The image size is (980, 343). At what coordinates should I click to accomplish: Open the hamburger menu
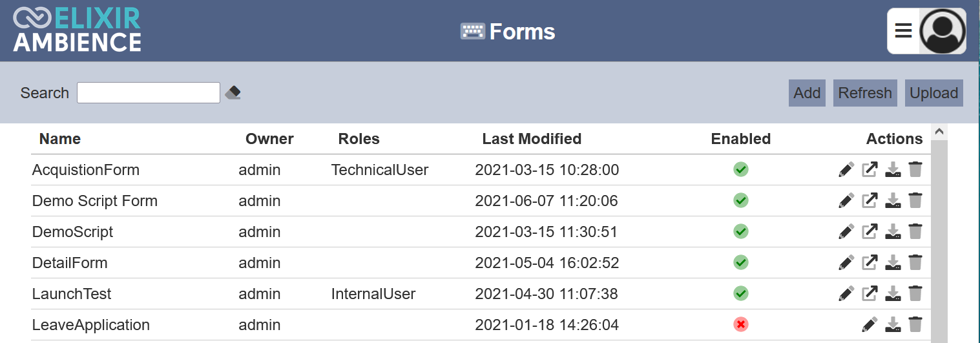coord(903,31)
